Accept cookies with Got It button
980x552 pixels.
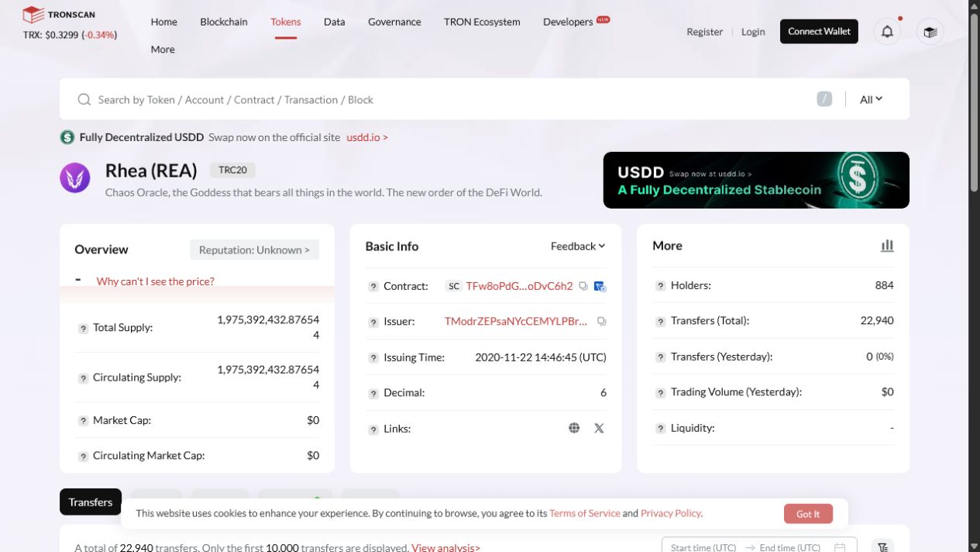808,513
